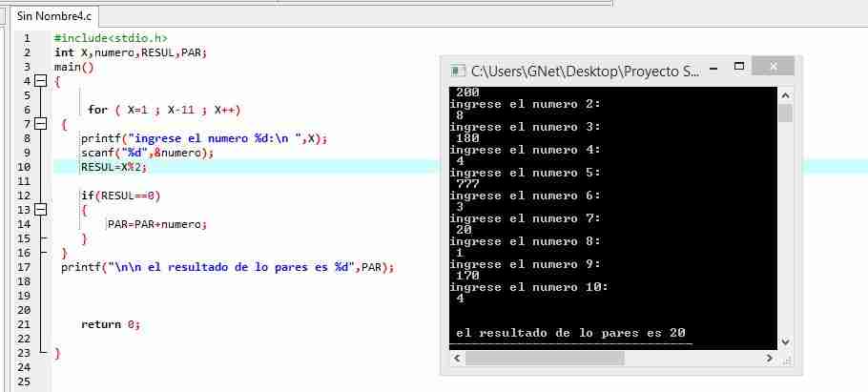Click console value 777
This screenshot has width=868, height=392.
pyautogui.click(x=467, y=184)
